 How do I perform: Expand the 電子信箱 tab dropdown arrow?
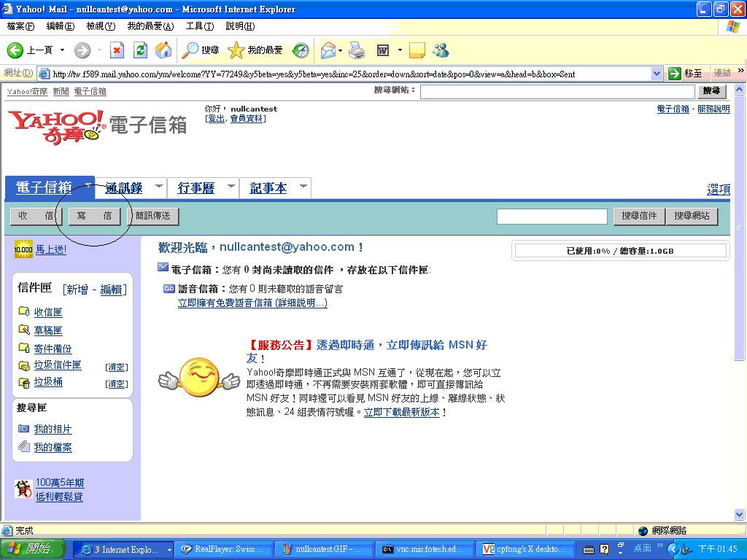(88, 186)
